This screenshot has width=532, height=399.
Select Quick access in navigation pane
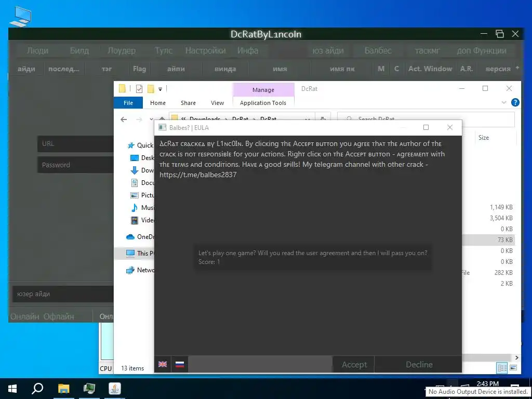tap(140, 145)
